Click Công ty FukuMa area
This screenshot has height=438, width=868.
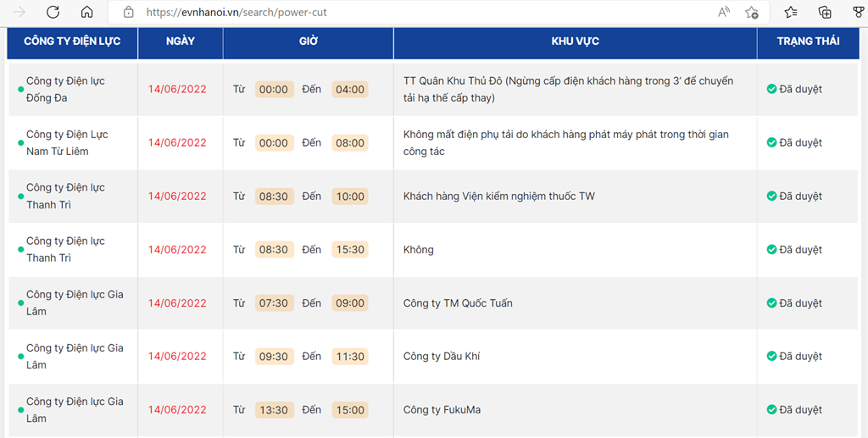442,410
